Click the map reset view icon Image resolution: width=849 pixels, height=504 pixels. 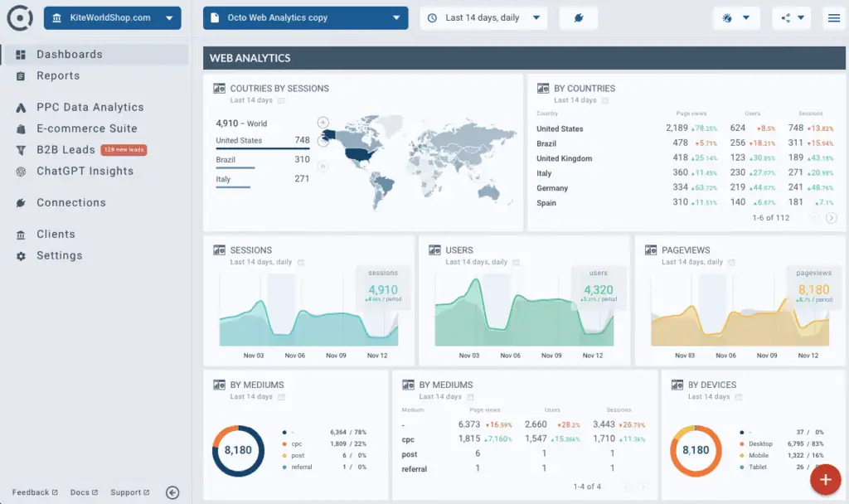323,165
